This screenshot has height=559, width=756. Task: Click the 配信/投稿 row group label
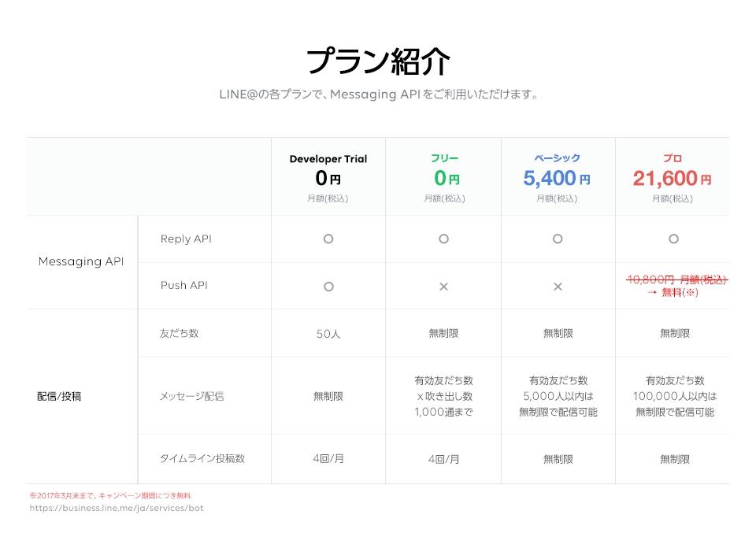59,396
